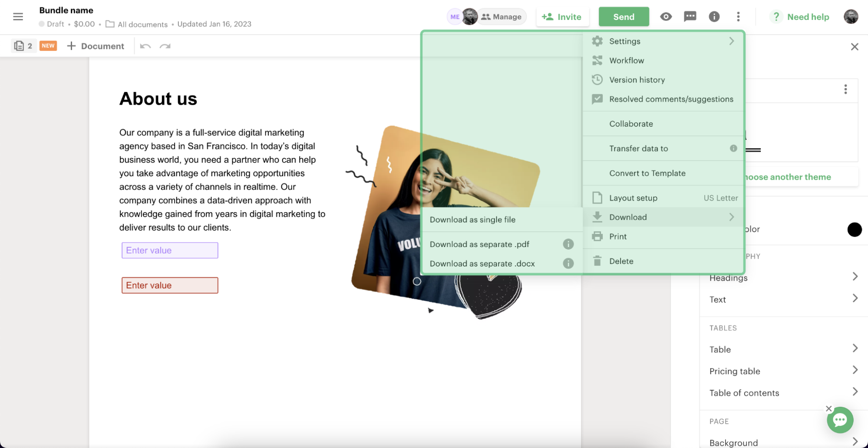Open the preview eye icon
Image resolution: width=868 pixels, height=448 pixels.
click(x=666, y=17)
